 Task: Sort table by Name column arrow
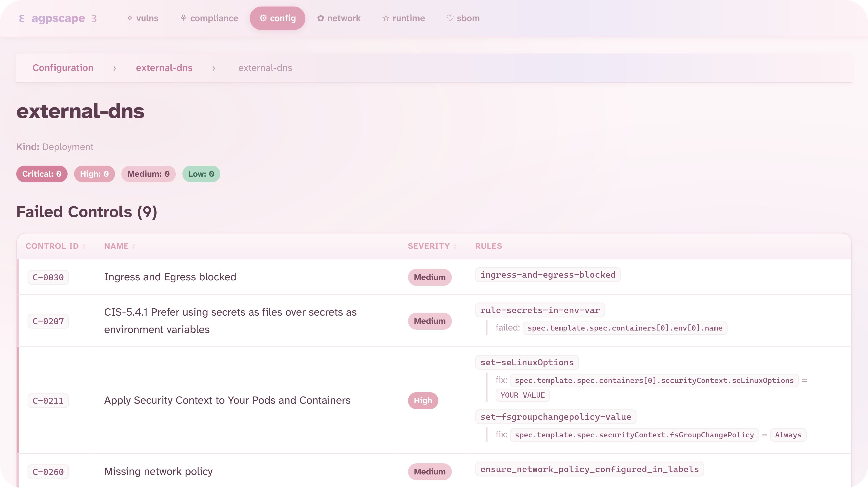click(x=134, y=246)
